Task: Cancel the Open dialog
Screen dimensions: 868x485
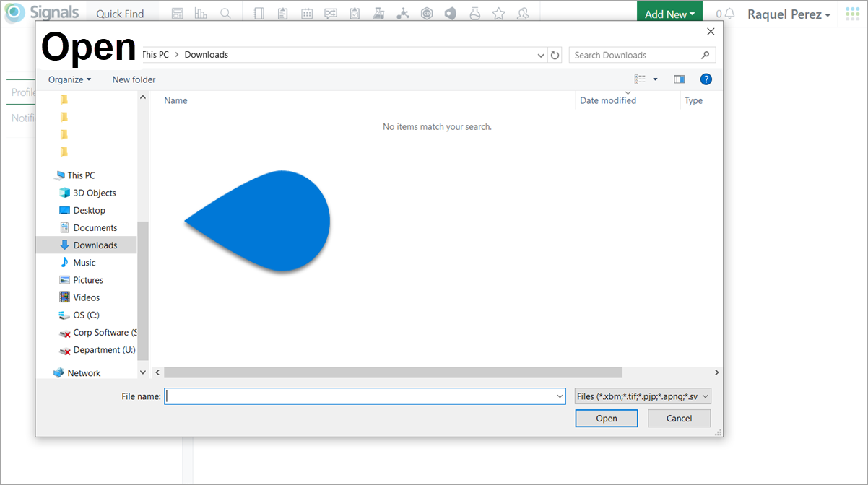Action: (679, 419)
